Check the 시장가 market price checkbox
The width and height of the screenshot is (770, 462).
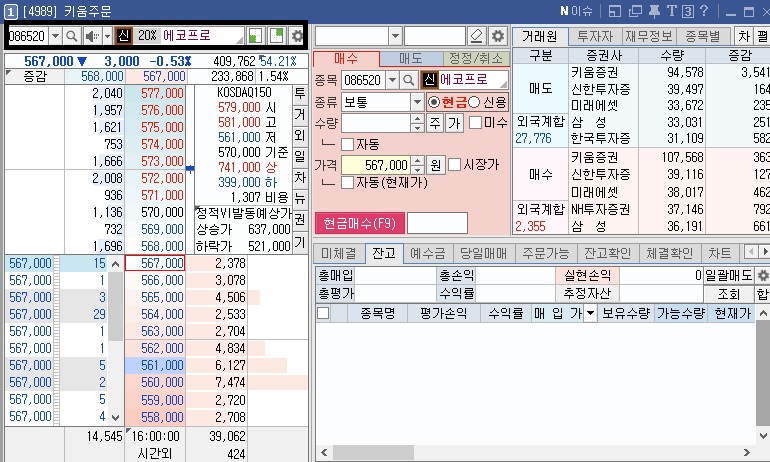click(455, 164)
